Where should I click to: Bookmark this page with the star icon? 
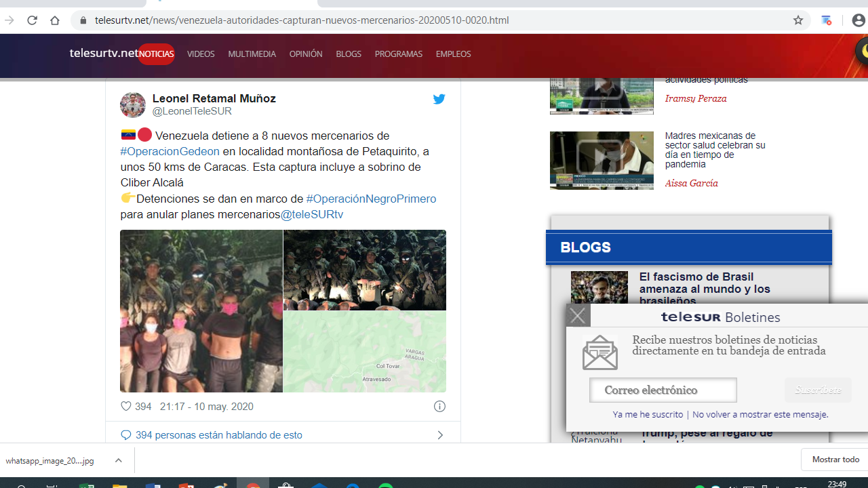pyautogui.click(x=798, y=20)
